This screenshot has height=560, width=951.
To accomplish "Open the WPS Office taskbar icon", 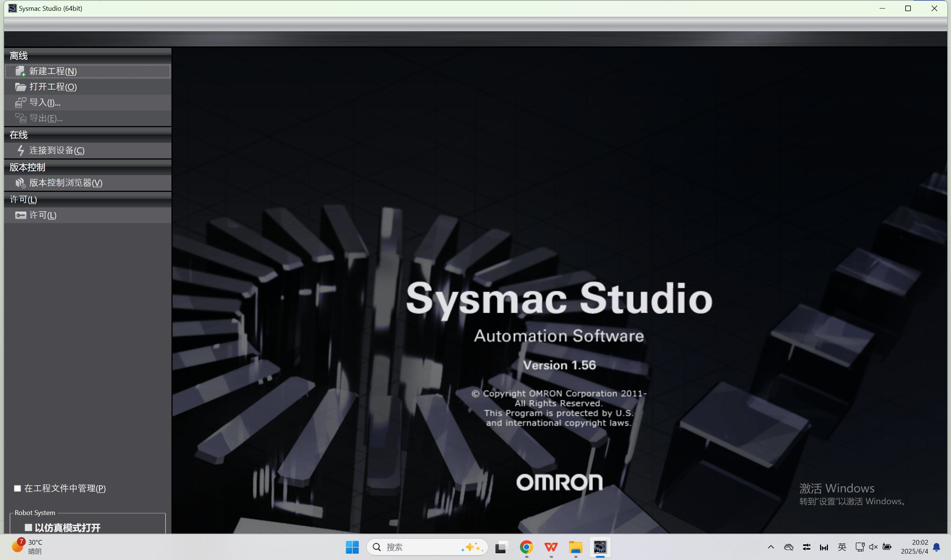I will coord(551,547).
